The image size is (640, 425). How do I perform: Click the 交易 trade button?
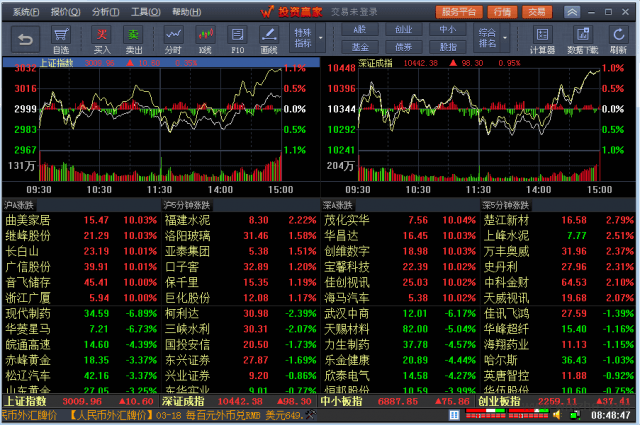point(538,12)
